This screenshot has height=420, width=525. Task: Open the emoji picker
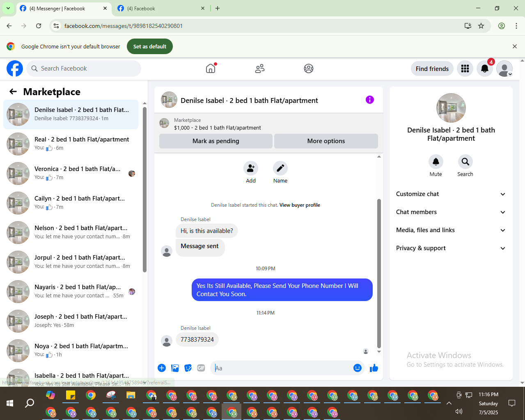(x=358, y=368)
